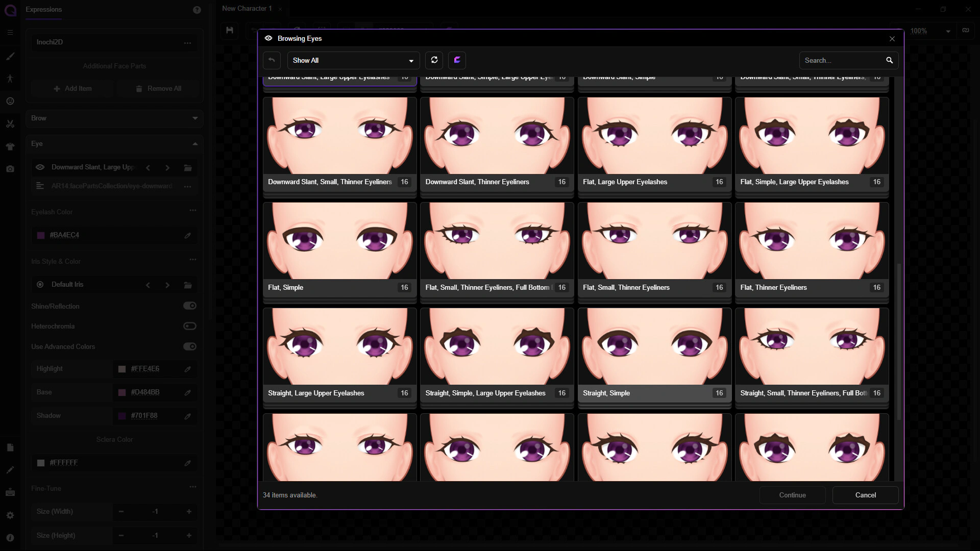Expand the Brow section
The width and height of the screenshot is (980, 551).
[114, 118]
